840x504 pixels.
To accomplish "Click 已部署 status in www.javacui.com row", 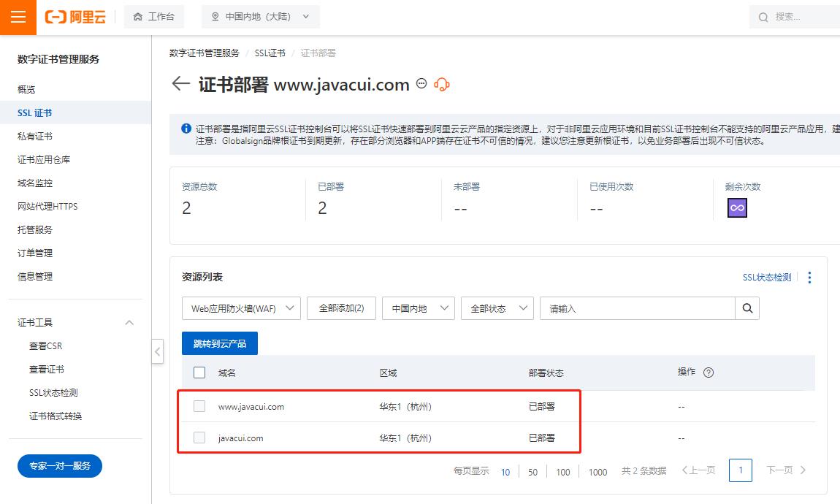I will (541, 407).
